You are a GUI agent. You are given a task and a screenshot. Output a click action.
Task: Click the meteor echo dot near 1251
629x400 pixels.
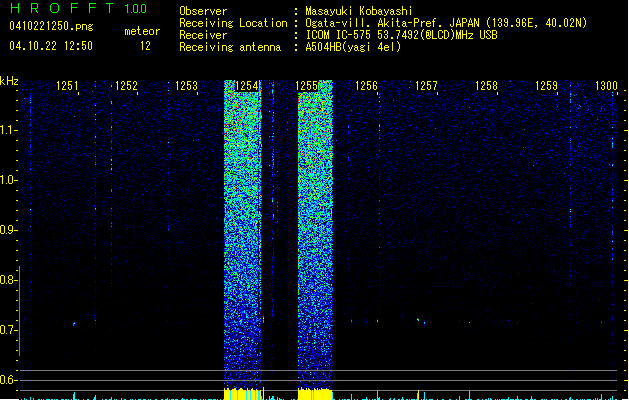click(74, 324)
